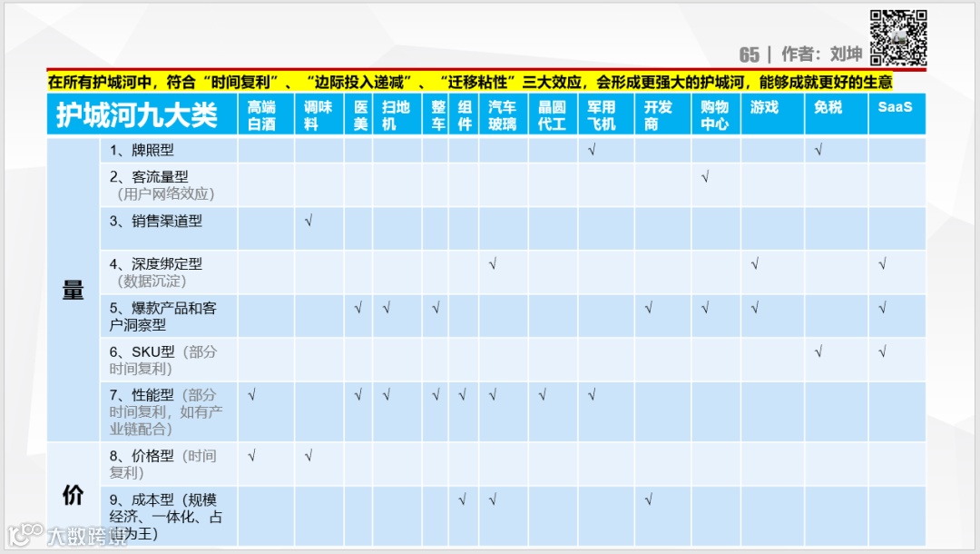
Task: Click the checkmark for 深度绑定型 under 游戏
Action: pos(755,264)
